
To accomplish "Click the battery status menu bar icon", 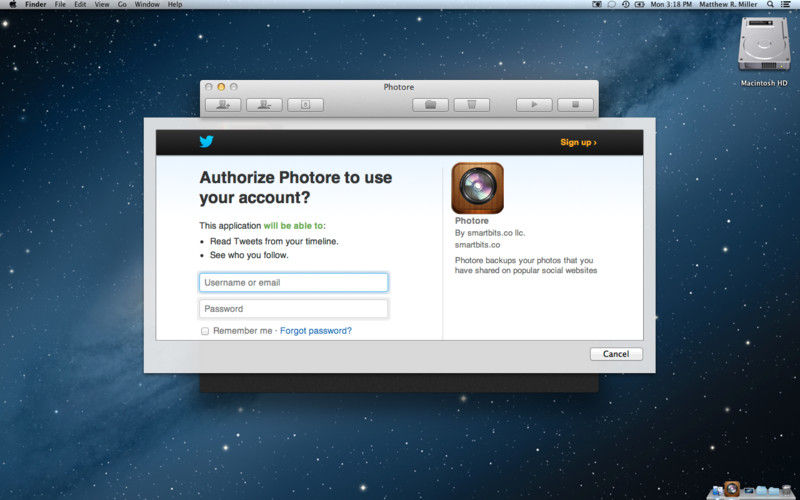I will click(639, 4).
